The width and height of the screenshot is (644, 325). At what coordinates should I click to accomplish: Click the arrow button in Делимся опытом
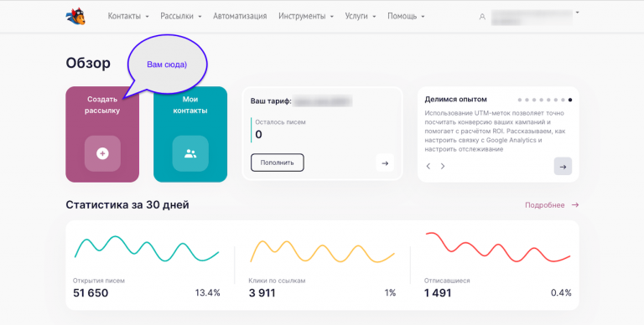[x=563, y=166]
